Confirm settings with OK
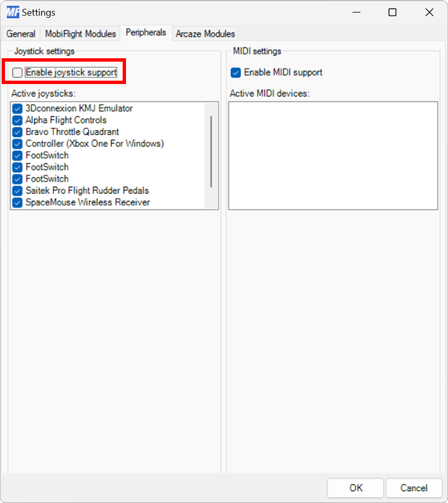This screenshot has height=503, width=448. (x=355, y=488)
